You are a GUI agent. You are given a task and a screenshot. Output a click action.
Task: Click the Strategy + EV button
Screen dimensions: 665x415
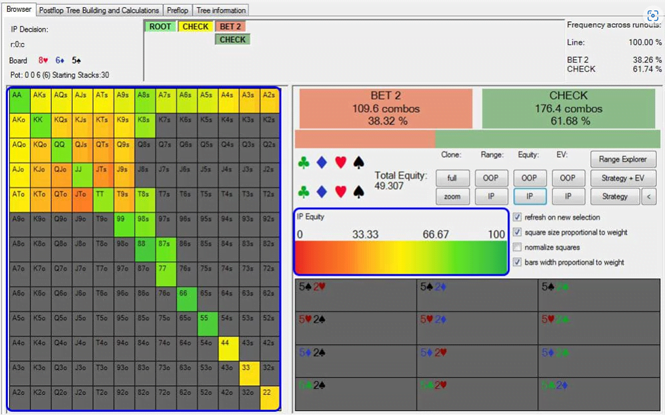click(616, 178)
